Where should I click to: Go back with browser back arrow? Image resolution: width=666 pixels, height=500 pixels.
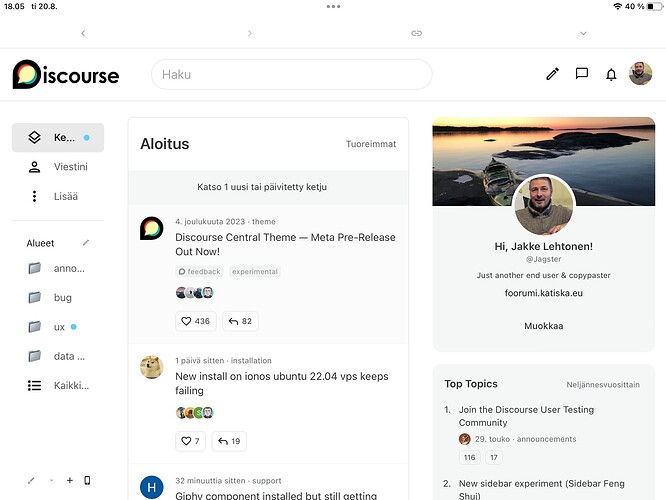83,33
